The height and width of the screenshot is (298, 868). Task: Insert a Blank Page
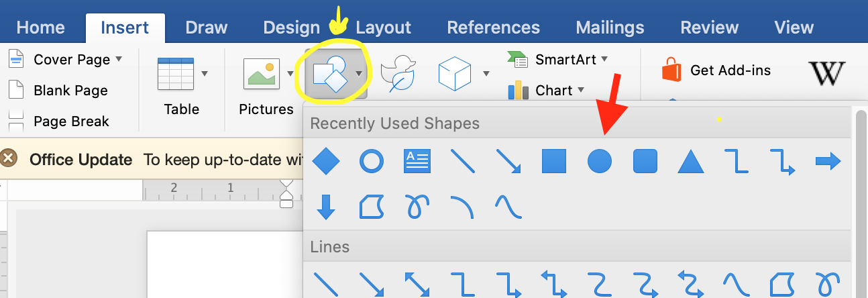[70, 91]
